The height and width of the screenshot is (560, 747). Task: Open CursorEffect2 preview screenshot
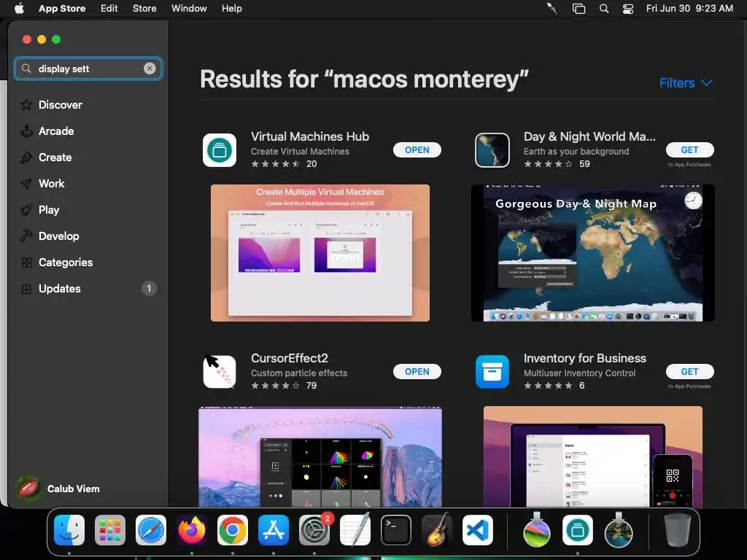click(x=320, y=456)
